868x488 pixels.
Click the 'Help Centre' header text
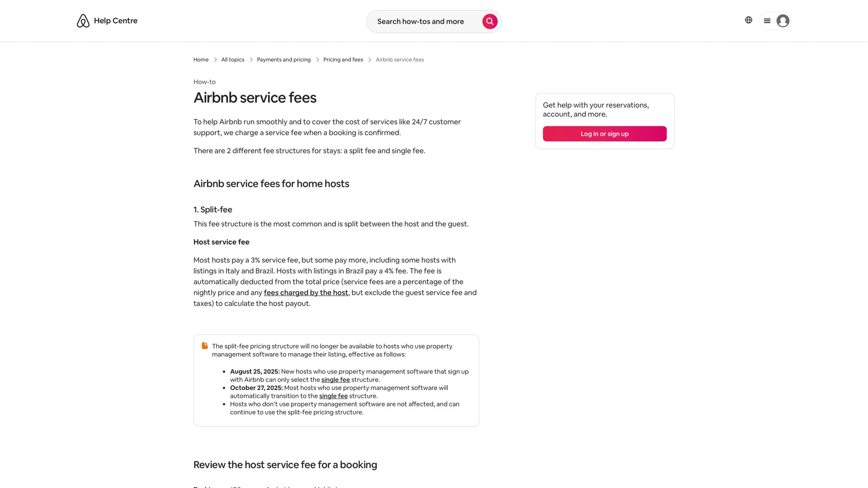click(x=115, y=20)
